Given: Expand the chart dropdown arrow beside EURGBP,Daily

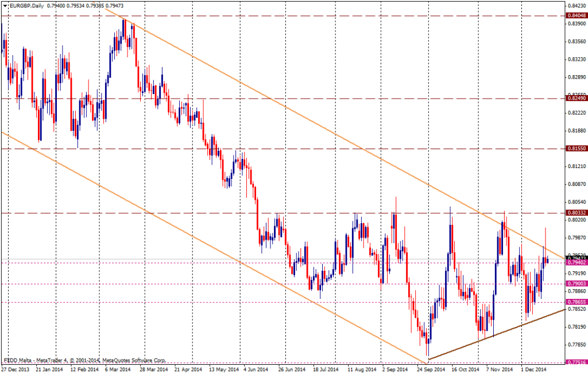Looking at the screenshot, I should (x=3, y=5).
